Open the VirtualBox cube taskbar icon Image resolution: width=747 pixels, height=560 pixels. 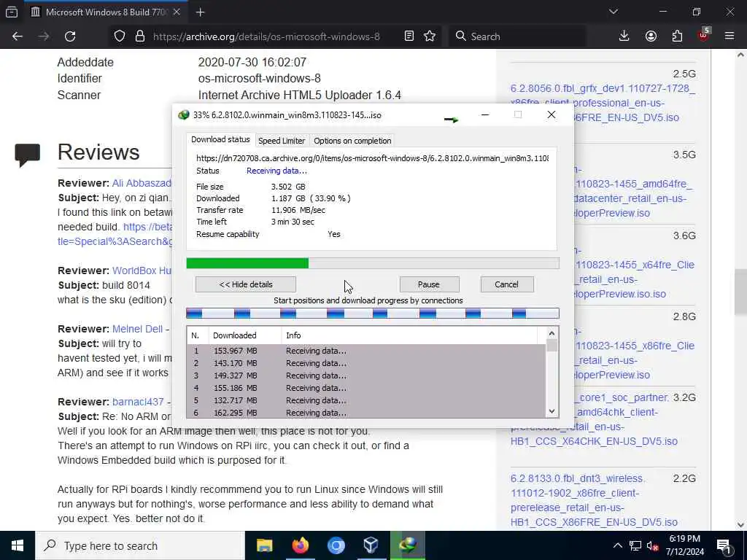(371, 545)
